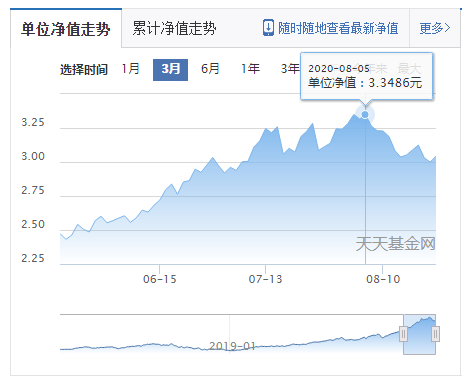Viewport: 462px width, 379px height.
Task: Choose the 1年 time range
Action: click(250, 69)
